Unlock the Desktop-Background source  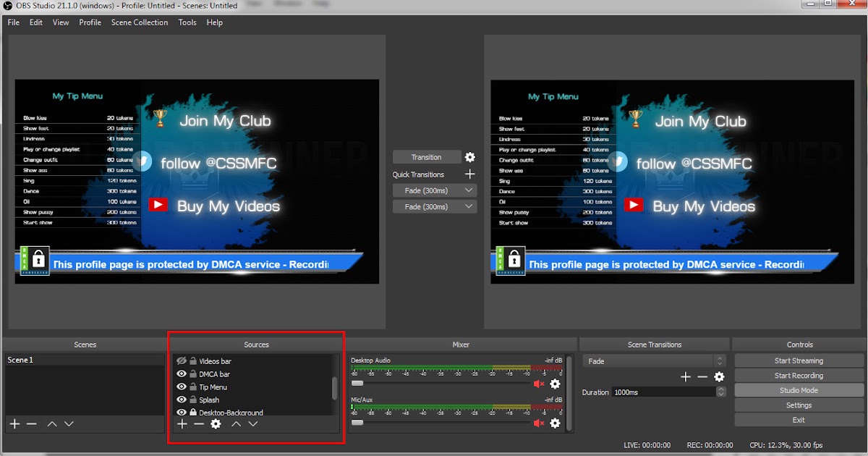193,413
